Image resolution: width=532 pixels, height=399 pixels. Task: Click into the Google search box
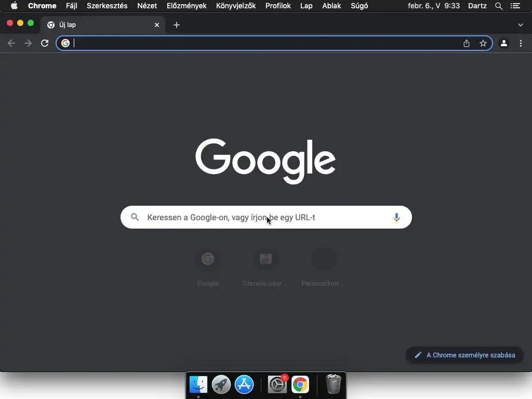coord(266,217)
